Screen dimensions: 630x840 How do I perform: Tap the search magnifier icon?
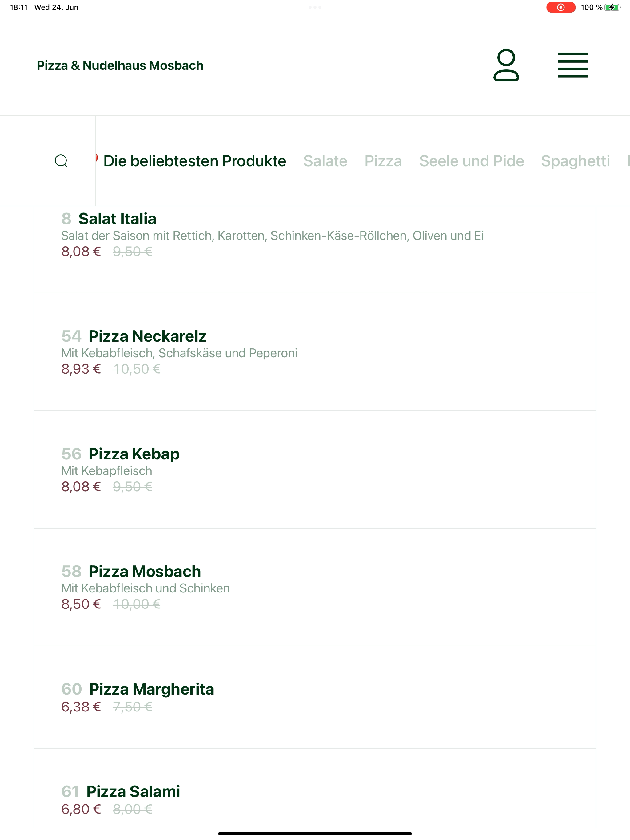point(61,160)
